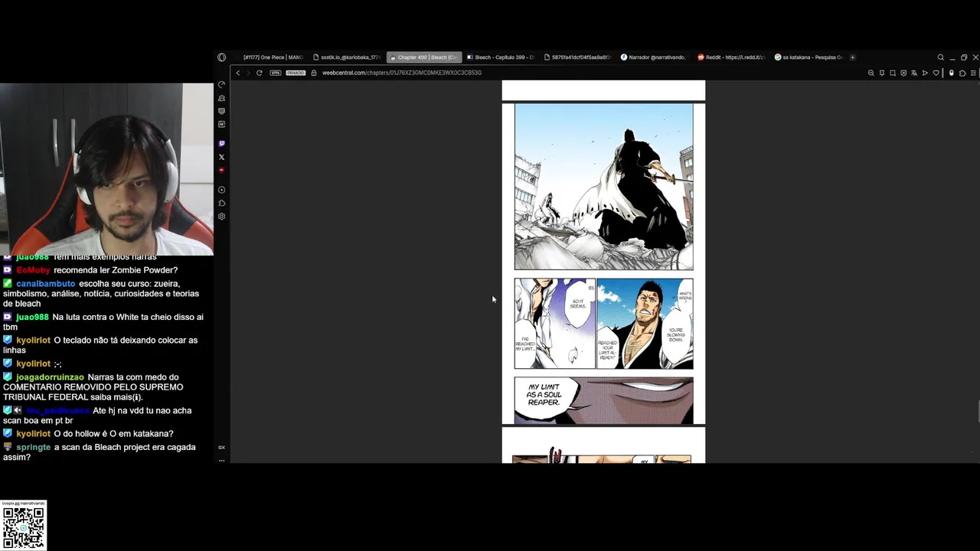Click the chat message 'recomenda ler Zombie Powder?'

pos(116,270)
